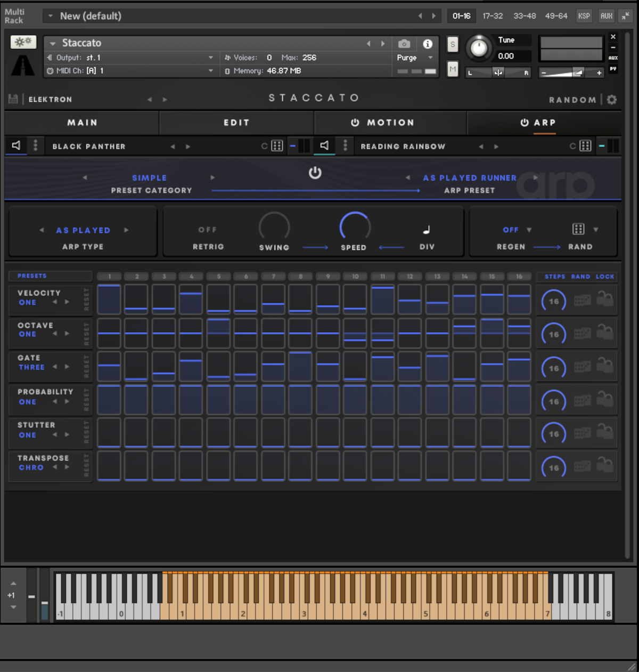The width and height of the screenshot is (639, 672).
Task: Lock the STUTTER row
Action: pos(605,432)
